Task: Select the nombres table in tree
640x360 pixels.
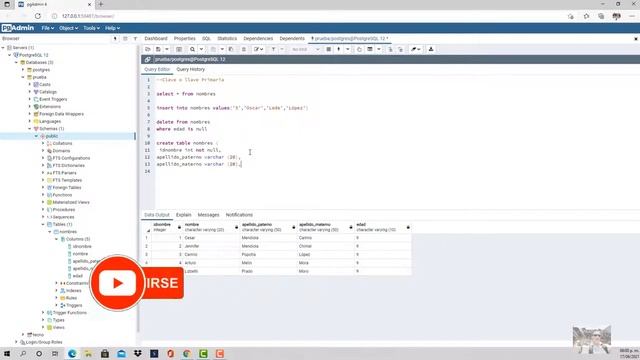Action: (x=68, y=232)
